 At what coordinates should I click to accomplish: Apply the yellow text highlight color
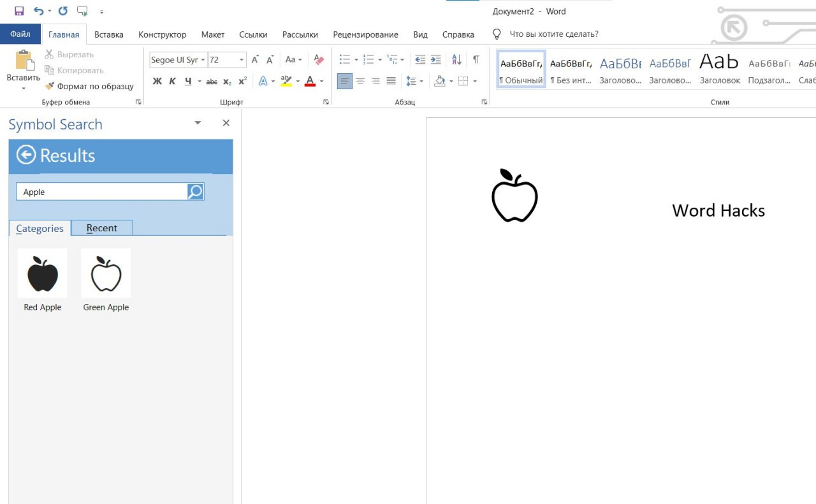point(286,82)
